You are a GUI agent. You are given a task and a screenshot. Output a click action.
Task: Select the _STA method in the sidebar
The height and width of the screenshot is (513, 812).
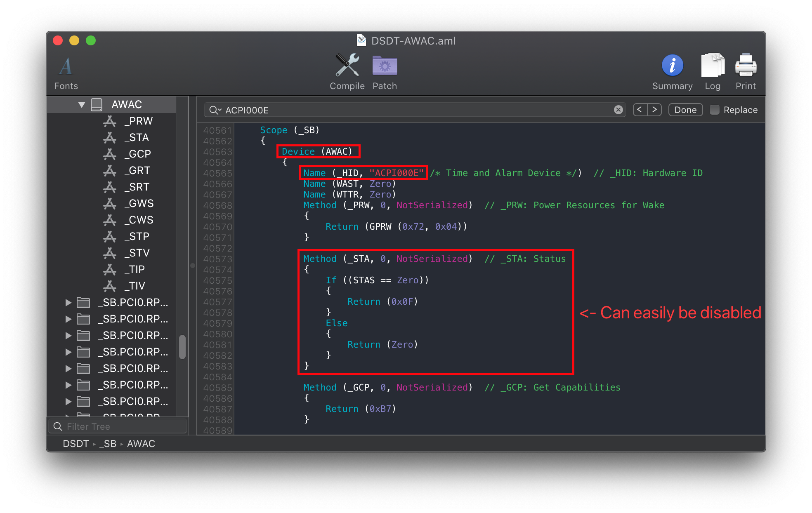(136, 137)
